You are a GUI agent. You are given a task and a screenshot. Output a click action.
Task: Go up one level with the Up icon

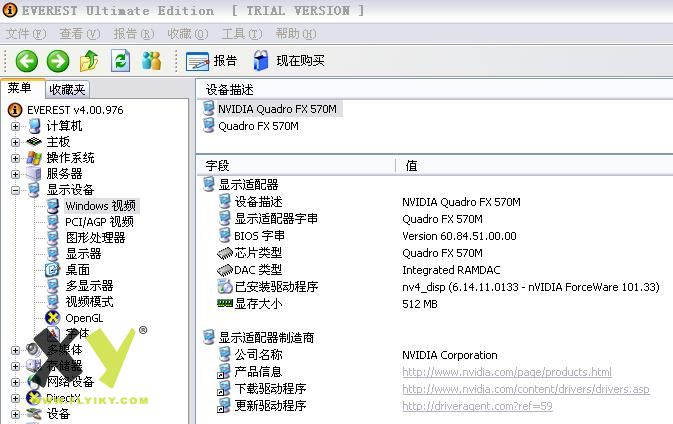89,61
